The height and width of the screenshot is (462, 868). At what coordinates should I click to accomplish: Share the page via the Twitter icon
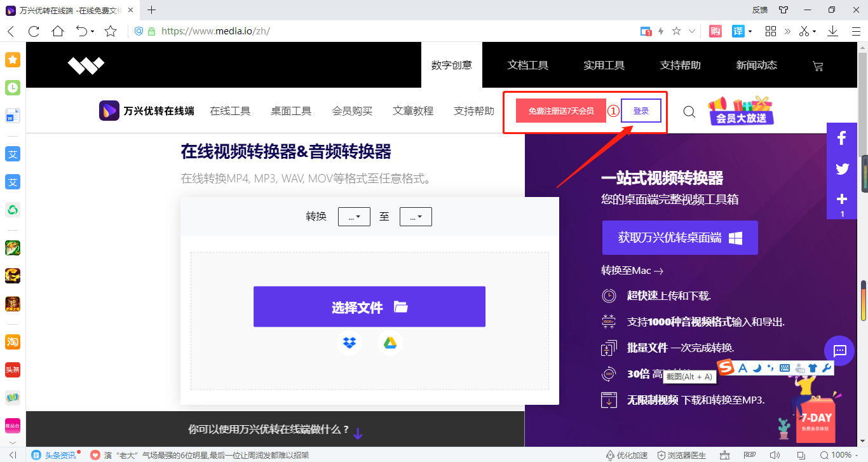tap(842, 169)
